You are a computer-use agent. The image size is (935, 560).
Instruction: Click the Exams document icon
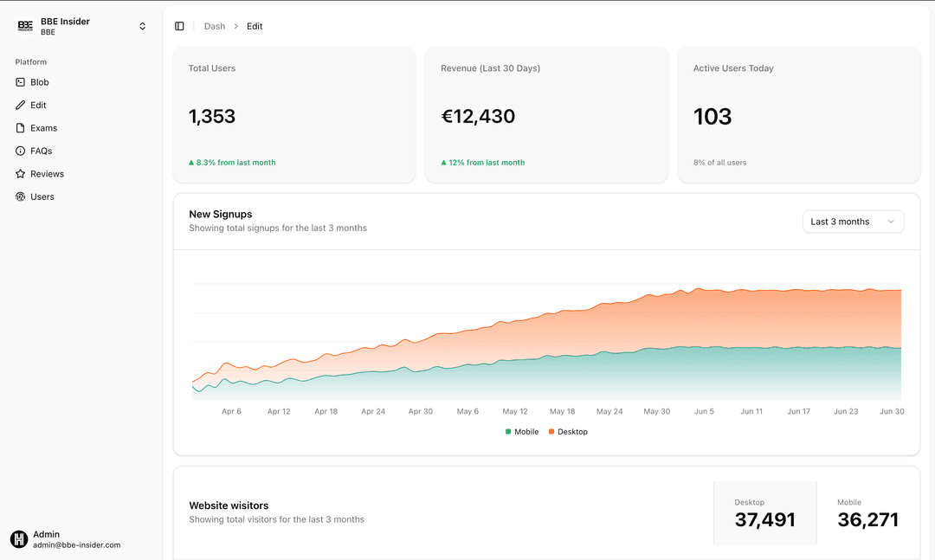[20, 128]
